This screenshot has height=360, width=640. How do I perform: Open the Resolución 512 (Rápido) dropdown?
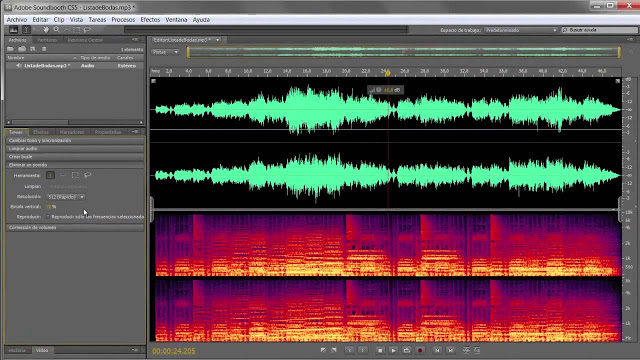[x=65, y=197]
